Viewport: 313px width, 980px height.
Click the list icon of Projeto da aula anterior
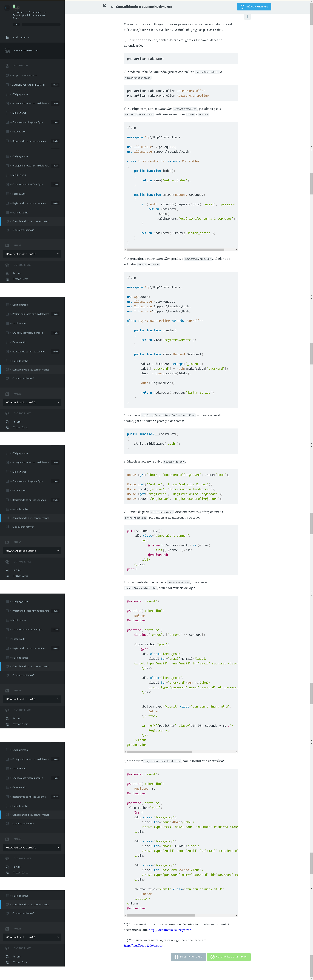pyautogui.click(x=7, y=75)
